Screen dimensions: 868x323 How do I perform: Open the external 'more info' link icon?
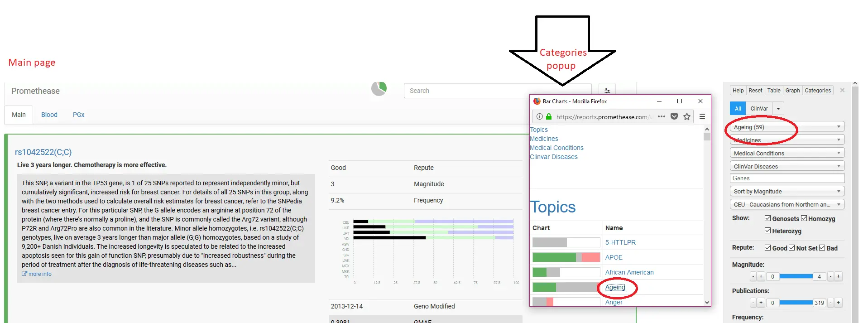tap(24, 274)
